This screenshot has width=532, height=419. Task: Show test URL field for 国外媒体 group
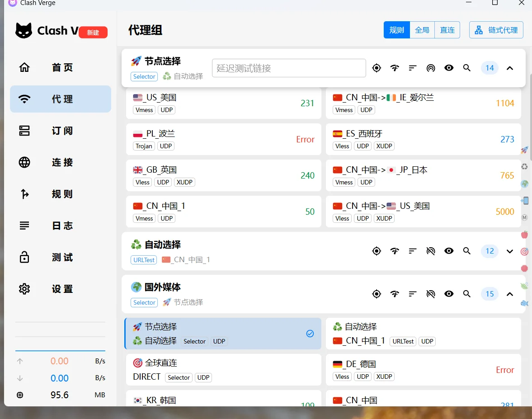pyautogui.click(x=431, y=294)
